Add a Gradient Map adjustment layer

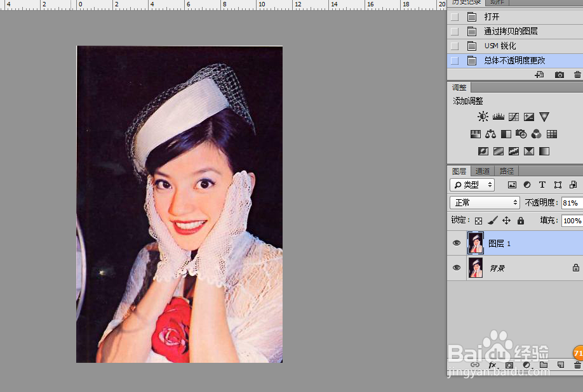(544, 151)
